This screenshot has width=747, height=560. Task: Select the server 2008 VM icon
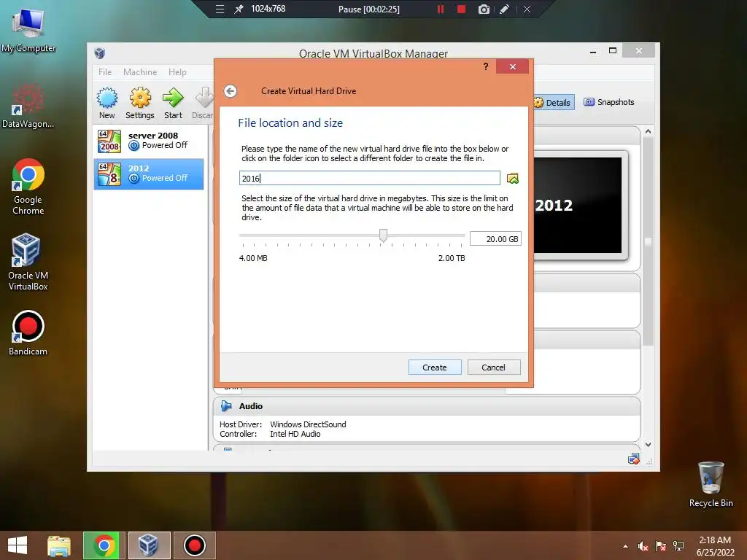tap(109, 141)
